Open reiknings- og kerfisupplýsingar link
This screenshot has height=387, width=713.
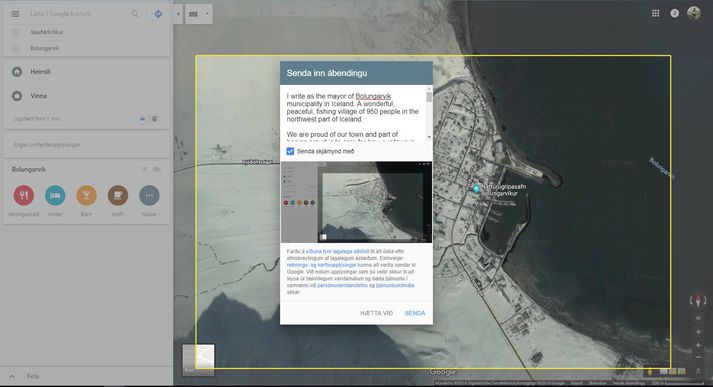pyautogui.click(x=321, y=265)
